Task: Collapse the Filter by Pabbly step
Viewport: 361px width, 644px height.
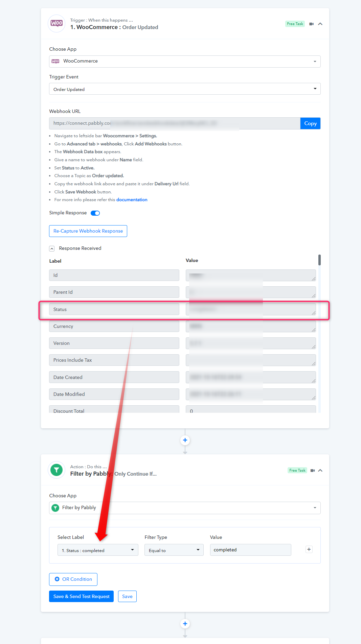Action: (320, 471)
